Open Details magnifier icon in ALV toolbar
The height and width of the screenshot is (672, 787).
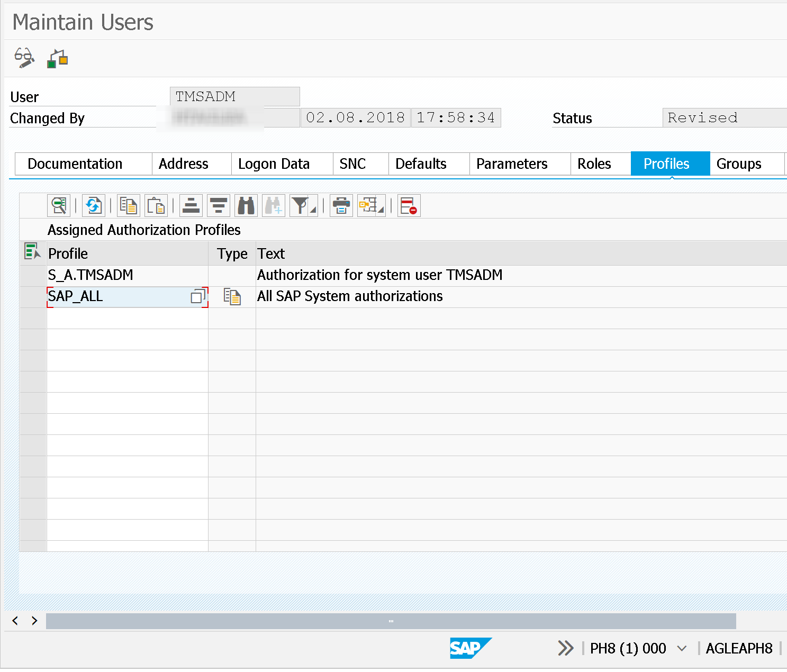coord(59,205)
